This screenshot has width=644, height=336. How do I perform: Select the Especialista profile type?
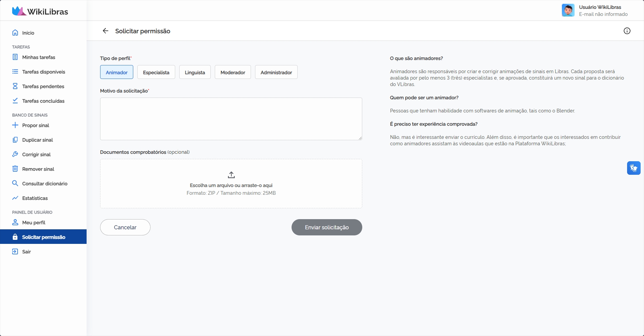coord(156,72)
